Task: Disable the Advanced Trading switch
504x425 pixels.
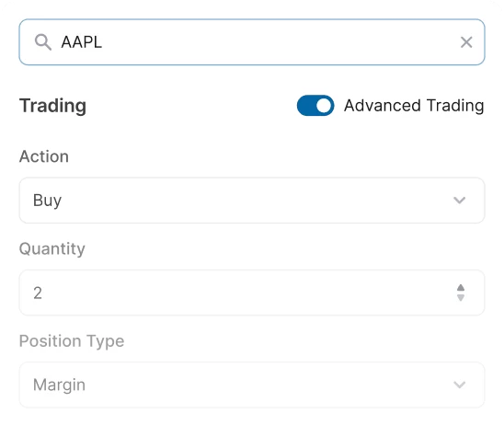Action: (315, 106)
